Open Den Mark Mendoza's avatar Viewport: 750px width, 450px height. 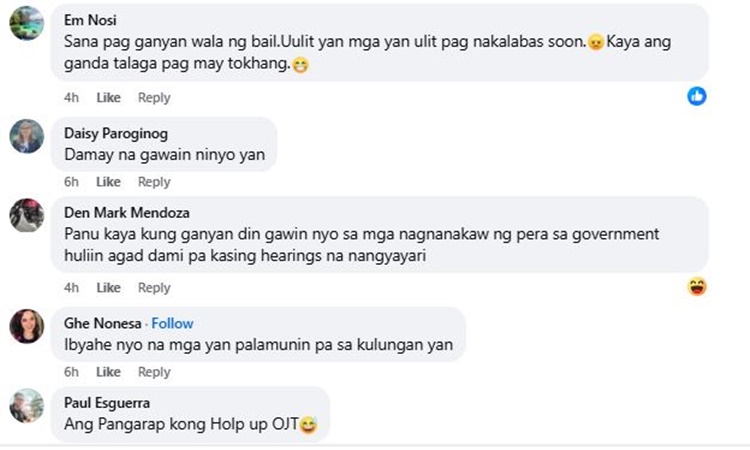[27, 215]
